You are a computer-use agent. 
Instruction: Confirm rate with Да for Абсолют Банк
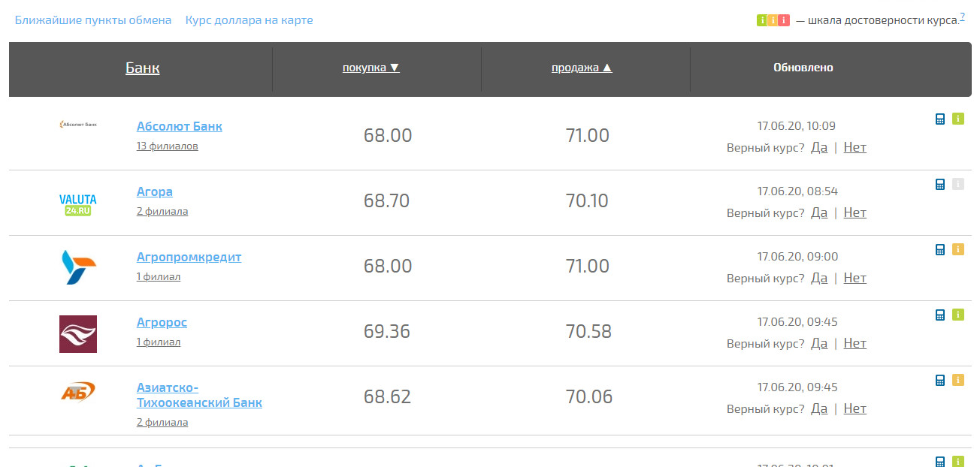[819, 147]
